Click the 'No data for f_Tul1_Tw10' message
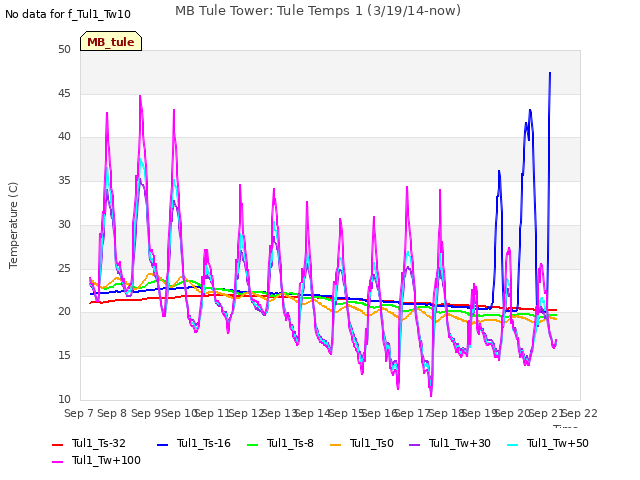The height and width of the screenshot is (480, 640). point(68,14)
